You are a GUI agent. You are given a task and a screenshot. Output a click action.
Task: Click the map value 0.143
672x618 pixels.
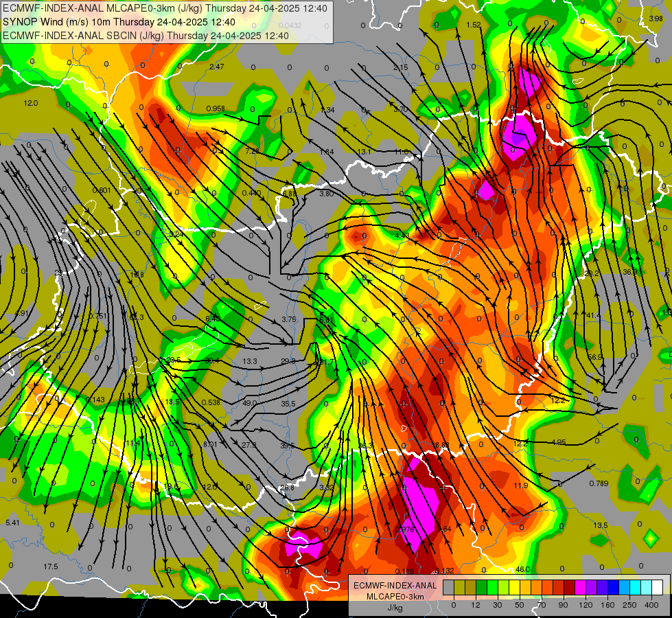pyautogui.click(x=95, y=400)
